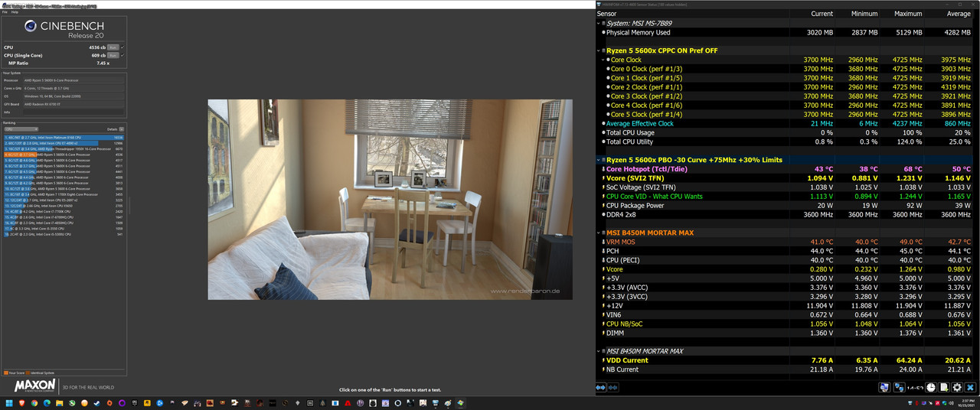Toggle the ranking Details button
The width and height of the screenshot is (980, 410).
[122, 129]
